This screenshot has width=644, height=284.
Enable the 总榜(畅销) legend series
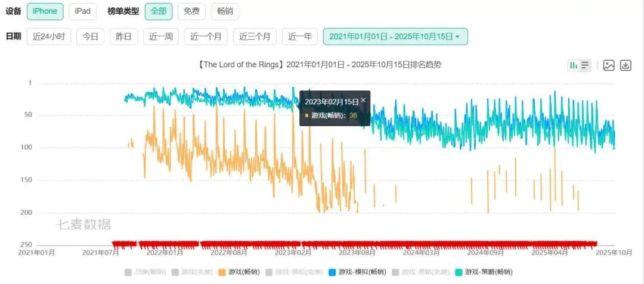tap(145, 272)
